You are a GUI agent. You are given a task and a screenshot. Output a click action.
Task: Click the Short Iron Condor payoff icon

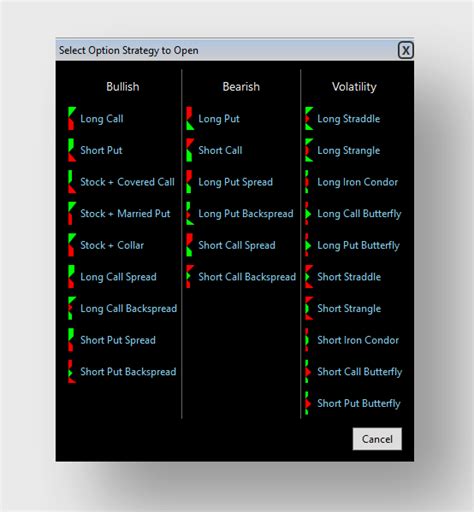(x=307, y=340)
